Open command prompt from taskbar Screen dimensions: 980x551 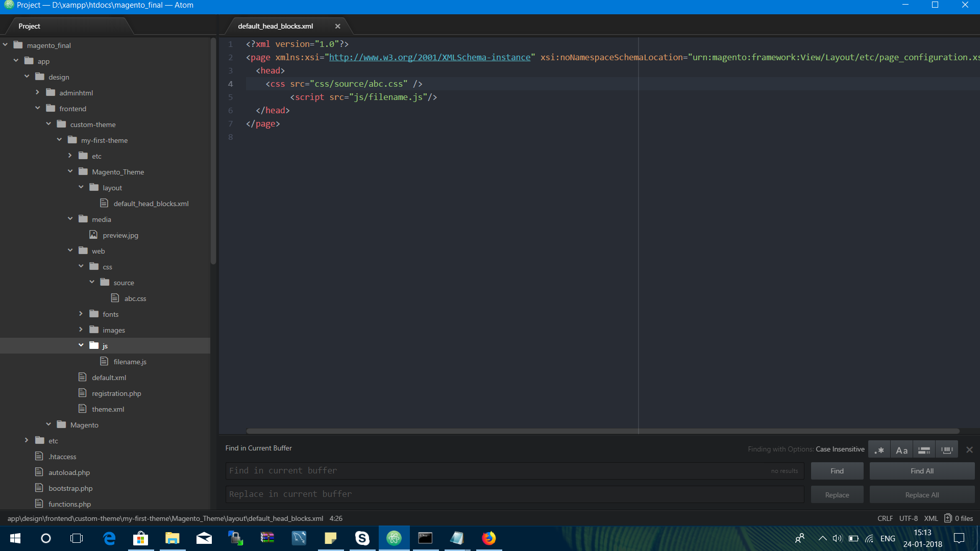[426, 538]
